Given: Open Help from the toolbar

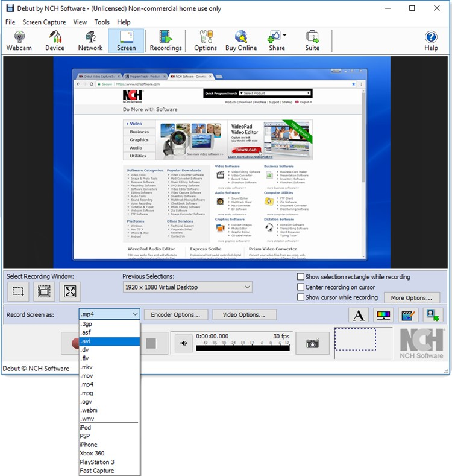Looking at the screenshot, I should click(x=431, y=41).
